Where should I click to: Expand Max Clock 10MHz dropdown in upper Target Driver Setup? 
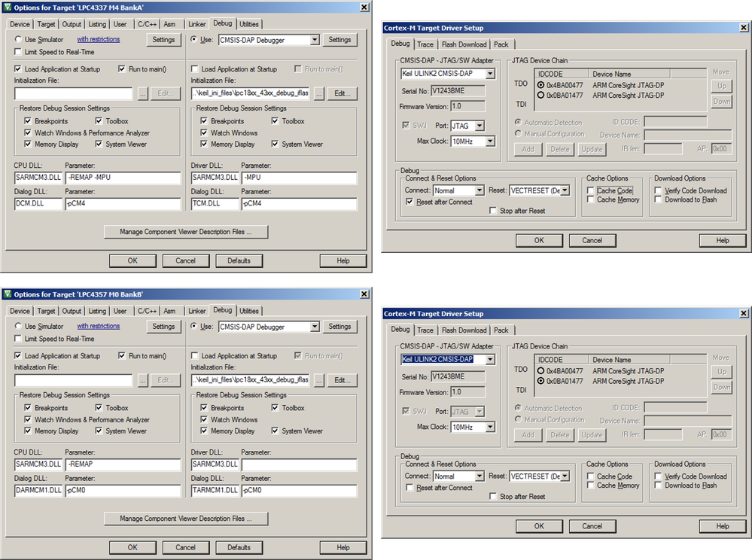[490, 141]
